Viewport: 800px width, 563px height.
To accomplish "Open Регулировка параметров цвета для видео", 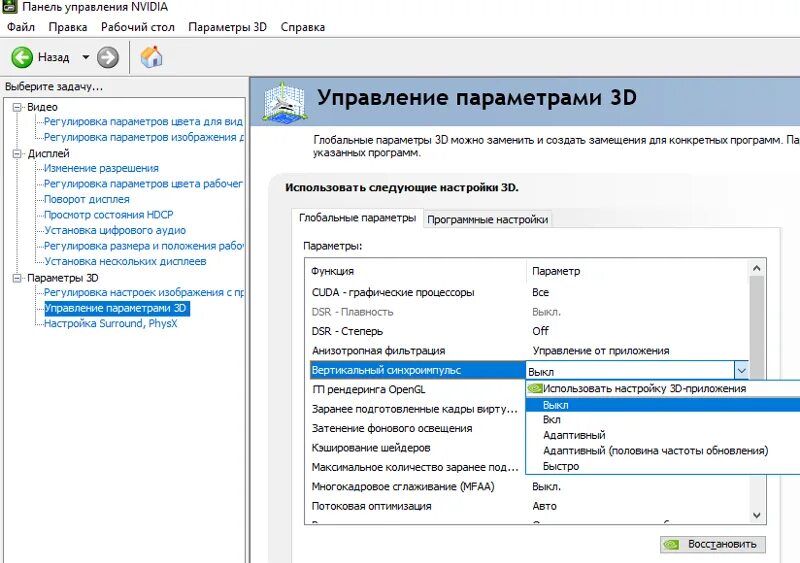I will click(143, 121).
